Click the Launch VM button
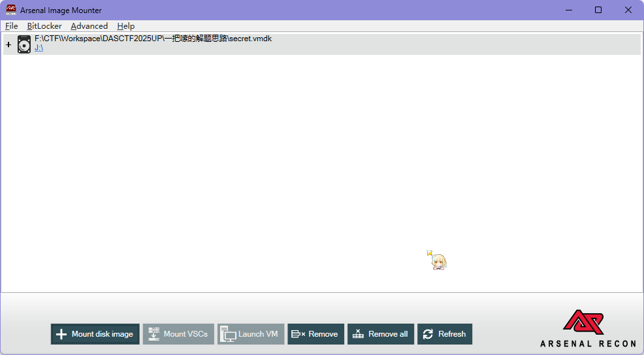This screenshot has width=644, height=355. click(251, 334)
